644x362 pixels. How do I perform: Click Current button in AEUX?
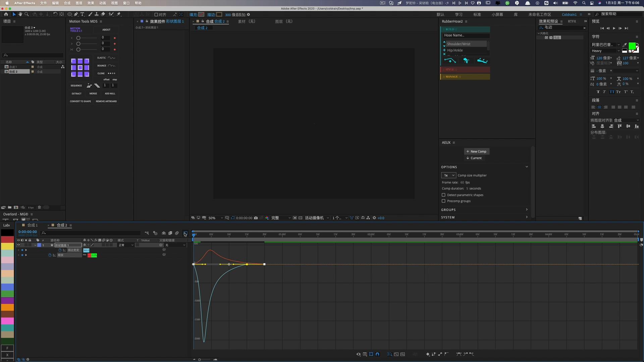pyautogui.click(x=474, y=158)
